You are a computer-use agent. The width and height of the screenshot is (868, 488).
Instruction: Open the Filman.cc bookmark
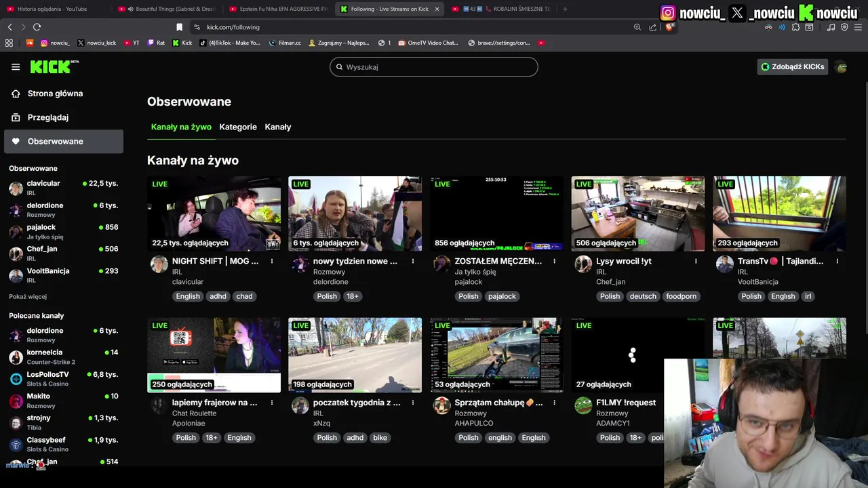tap(285, 43)
